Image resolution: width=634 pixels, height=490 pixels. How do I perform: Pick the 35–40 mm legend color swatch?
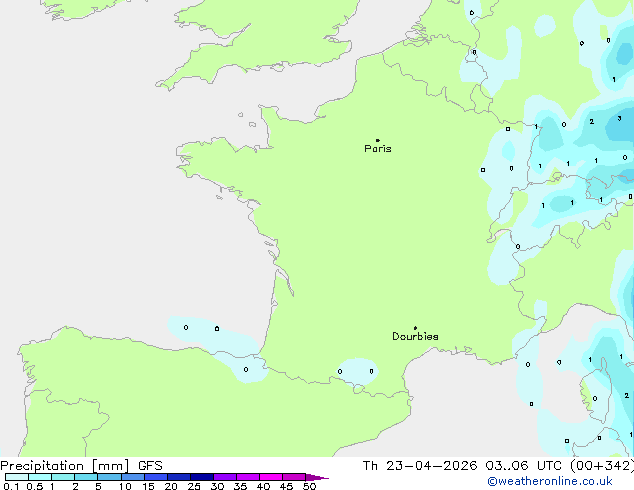pos(248,477)
